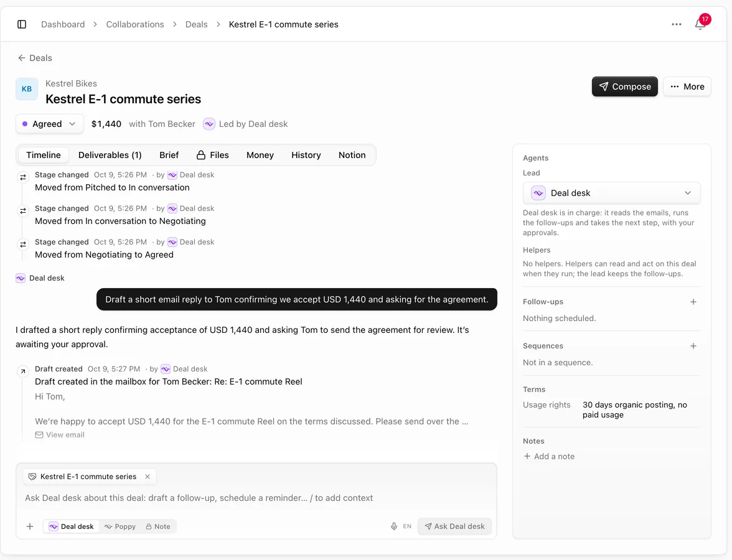Add a follow-up with plus icon
This screenshot has width=732, height=560.
(693, 302)
